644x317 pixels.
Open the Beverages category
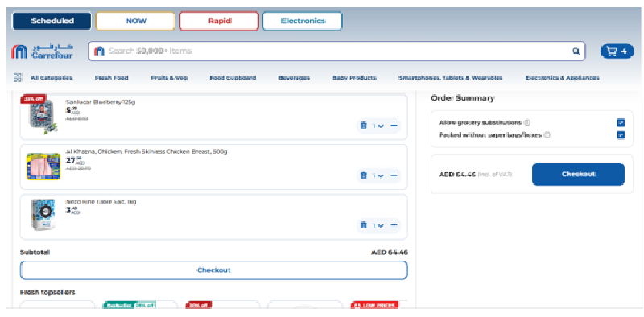294,77
